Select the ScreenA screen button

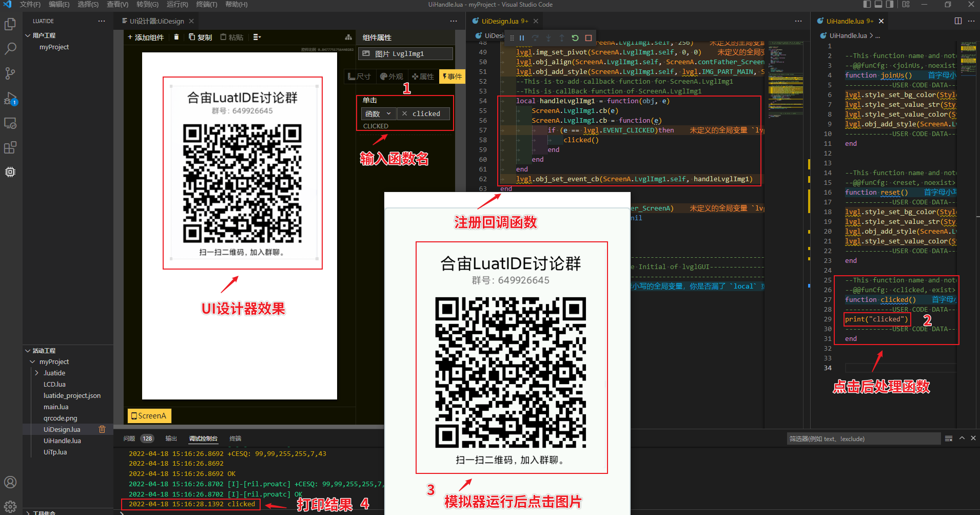[149, 416]
